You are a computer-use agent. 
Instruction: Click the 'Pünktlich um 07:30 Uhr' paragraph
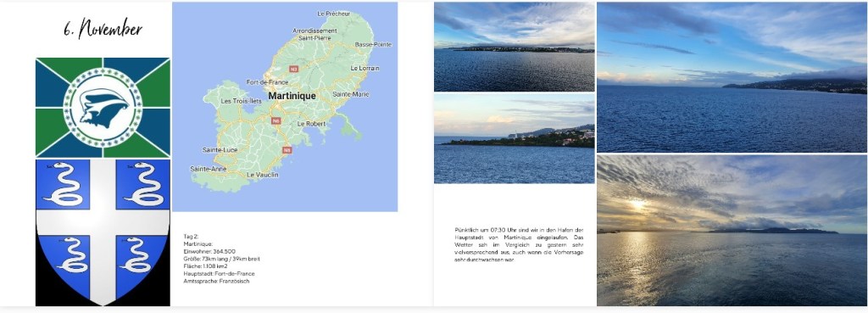coord(519,244)
